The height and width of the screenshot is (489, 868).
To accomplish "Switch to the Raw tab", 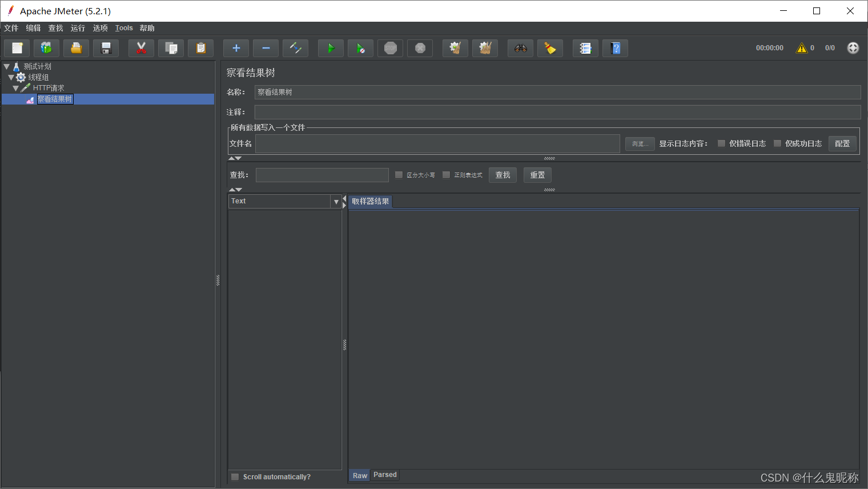I will pos(360,475).
